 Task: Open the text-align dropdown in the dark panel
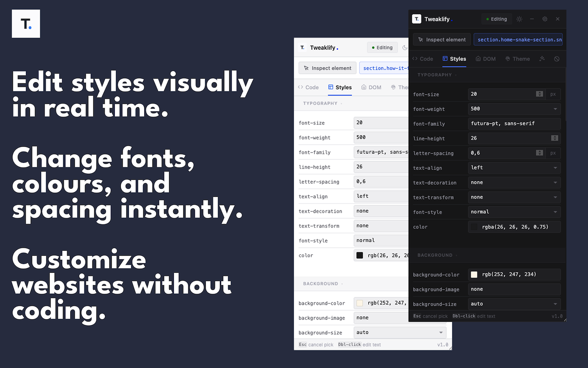pyautogui.click(x=514, y=168)
